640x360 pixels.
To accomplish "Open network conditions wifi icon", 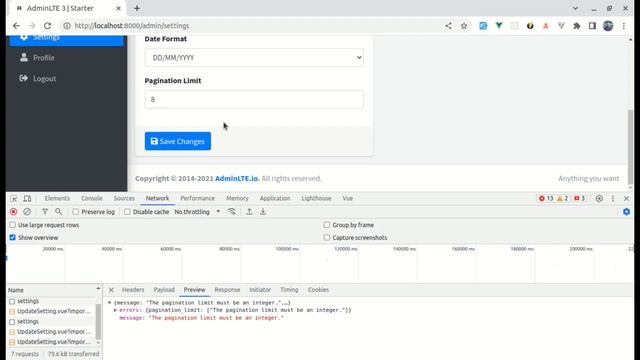I will coord(231,212).
